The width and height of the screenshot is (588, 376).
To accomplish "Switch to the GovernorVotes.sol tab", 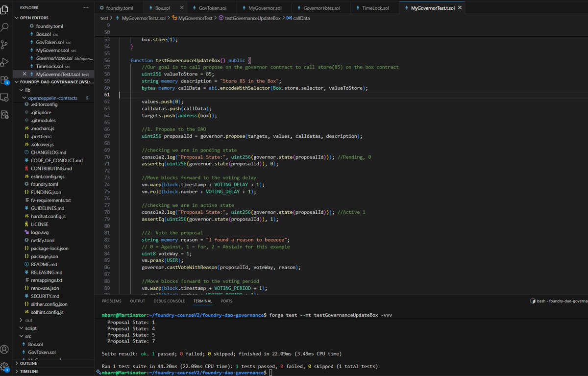I will (321, 8).
